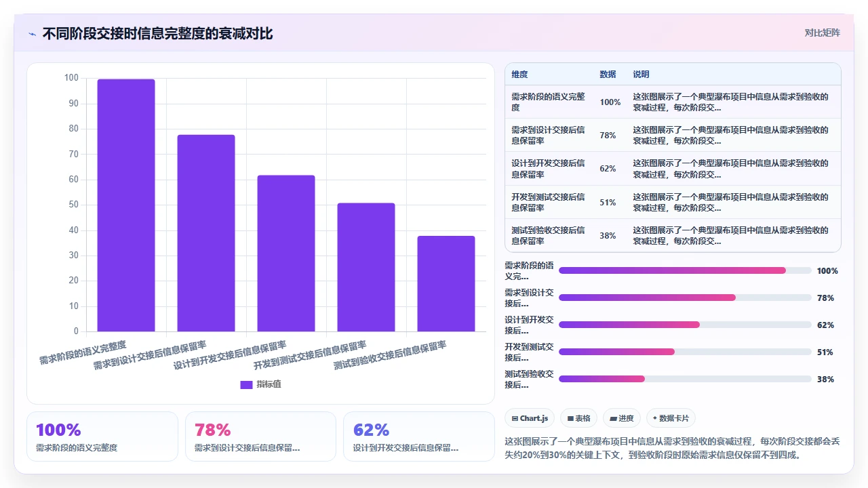Click the 设计到开发交接后信息保留率 chart bar
The height and width of the screenshot is (488, 868).
pyautogui.click(x=286, y=253)
